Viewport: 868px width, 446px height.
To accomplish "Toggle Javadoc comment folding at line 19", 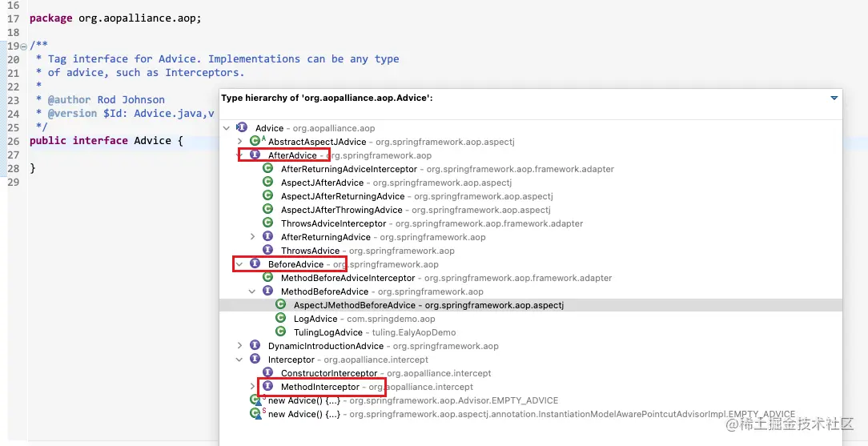I will pyautogui.click(x=24, y=46).
